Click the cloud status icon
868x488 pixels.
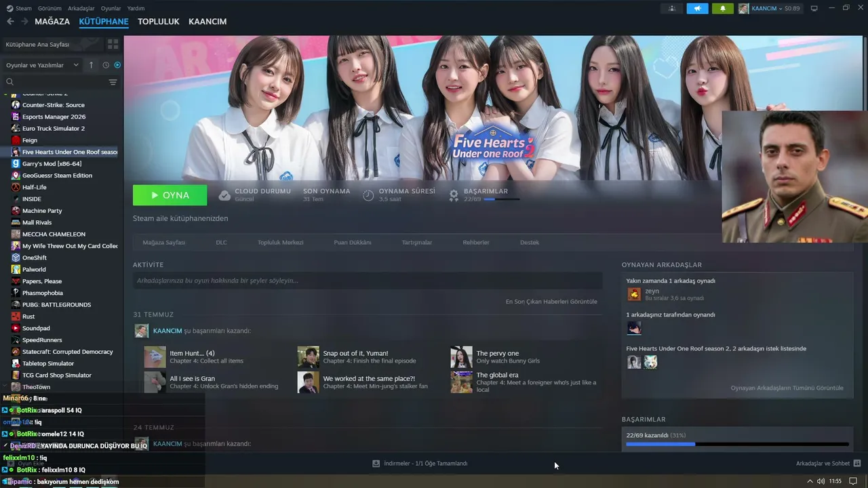point(224,195)
